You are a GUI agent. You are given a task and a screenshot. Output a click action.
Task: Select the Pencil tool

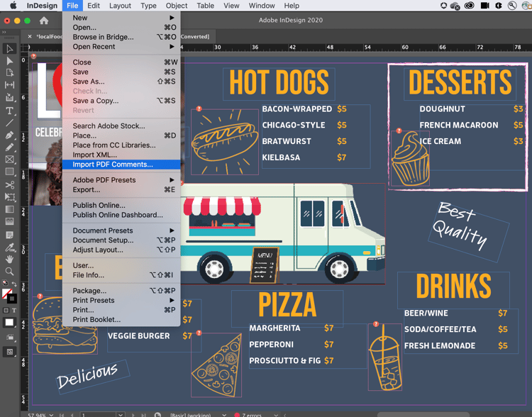click(9, 148)
